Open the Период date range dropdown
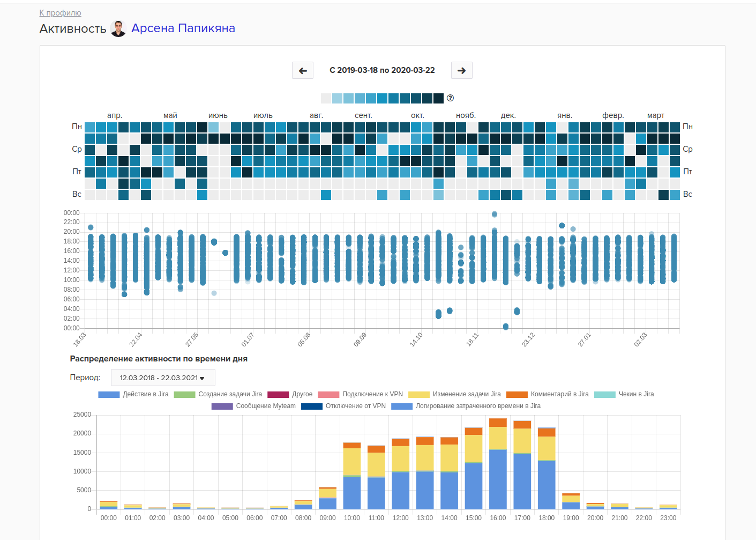This screenshot has width=756, height=540. pos(163,378)
